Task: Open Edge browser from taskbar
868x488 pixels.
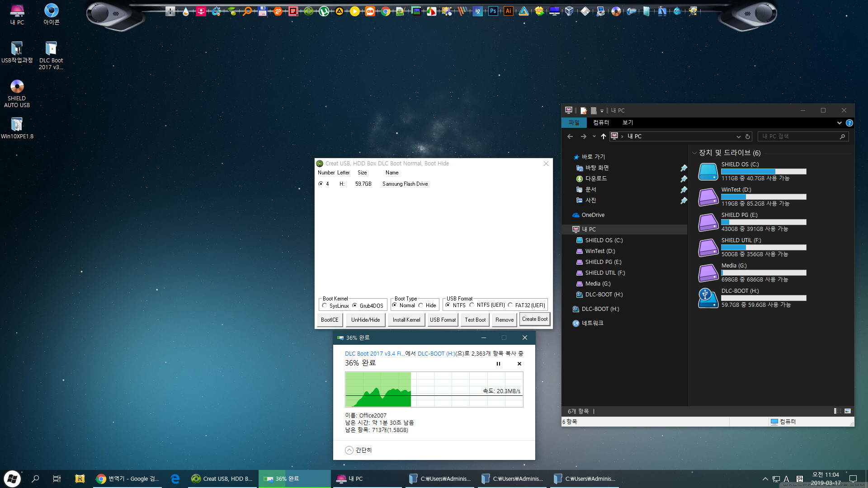Action: [x=175, y=479]
